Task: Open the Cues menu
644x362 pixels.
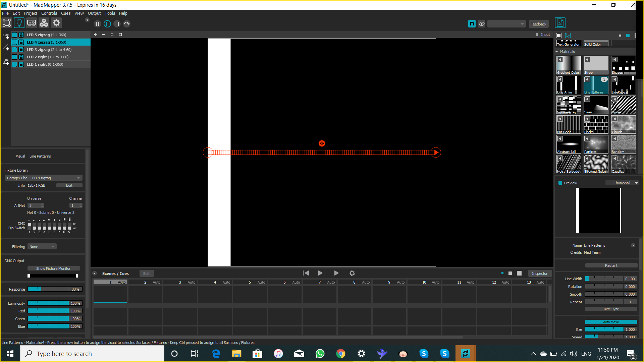Action: tap(66, 13)
